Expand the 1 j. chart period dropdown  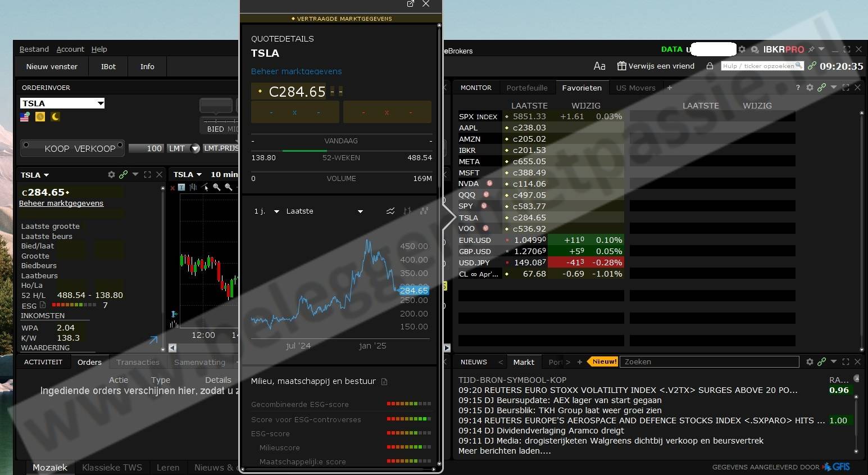(x=276, y=211)
